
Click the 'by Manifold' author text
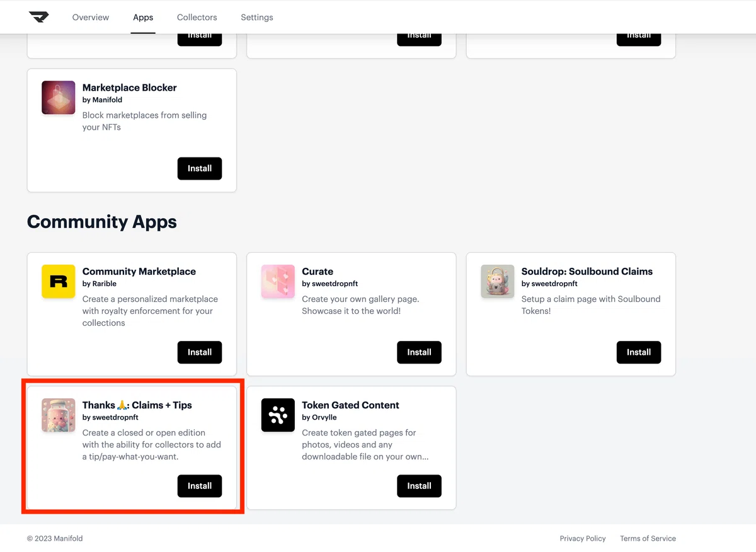[102, 100]
